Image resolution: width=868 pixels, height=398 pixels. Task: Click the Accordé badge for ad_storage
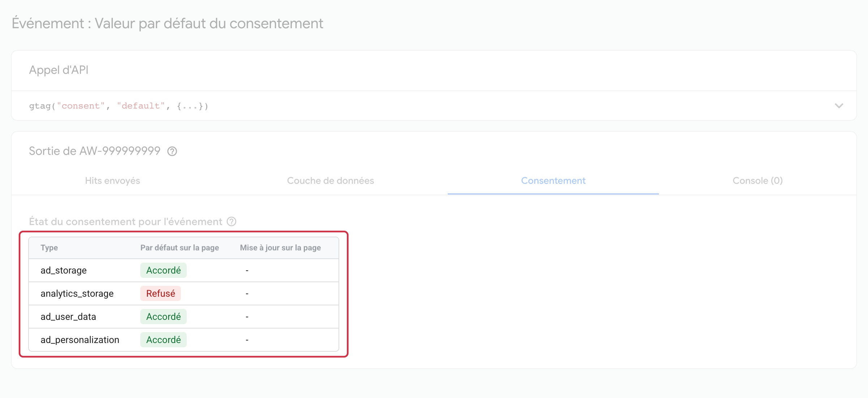pyautogui.click(x=163, y=270)
